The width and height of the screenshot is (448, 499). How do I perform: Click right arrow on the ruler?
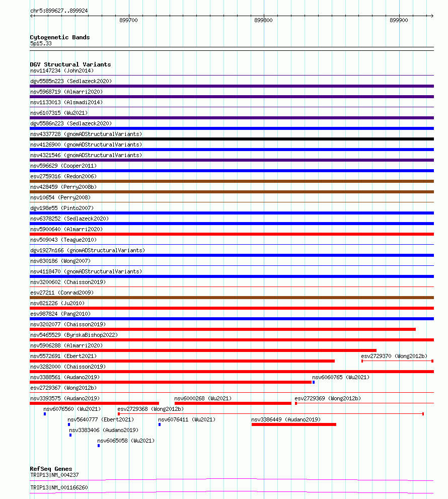pyautogui.click(x=432, y=16)
